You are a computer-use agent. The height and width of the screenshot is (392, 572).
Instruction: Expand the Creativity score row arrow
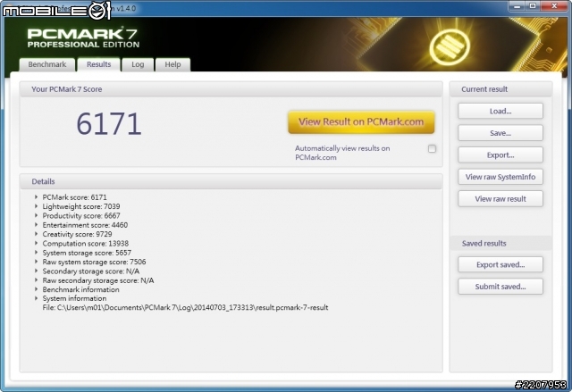tap(36, 234)
